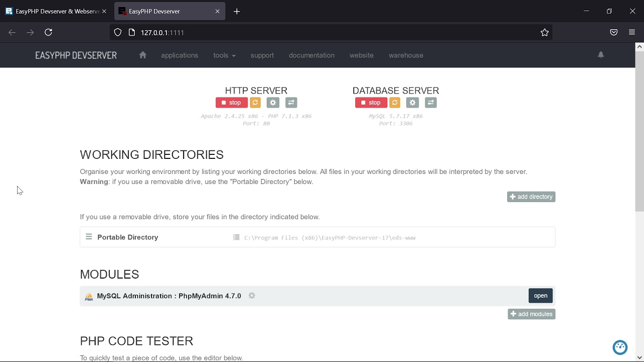Viewport: 644px width, 362px height.
Task: Click the MySQL Administration : PhpMyAdmin 4.7.0 title
Action: pyautogui.click(x=169, y=297)
